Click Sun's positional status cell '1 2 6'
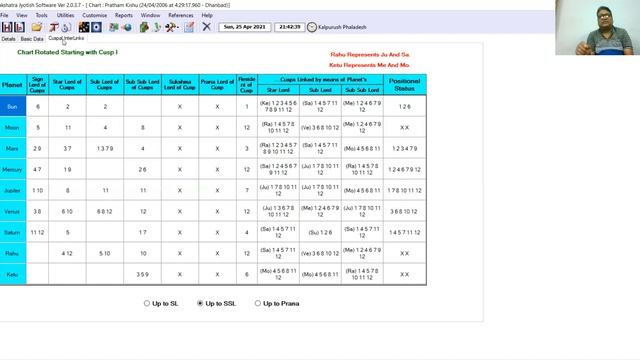Viewport: 640px width, 360px height. (404, 106)
